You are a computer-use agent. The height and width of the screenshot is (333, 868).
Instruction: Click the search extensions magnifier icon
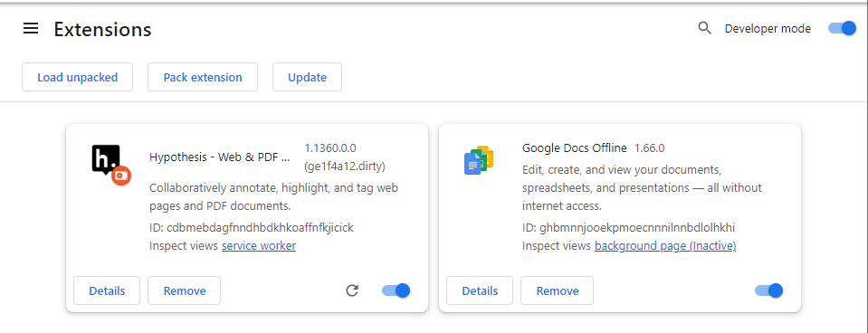(x=704, y=28)
